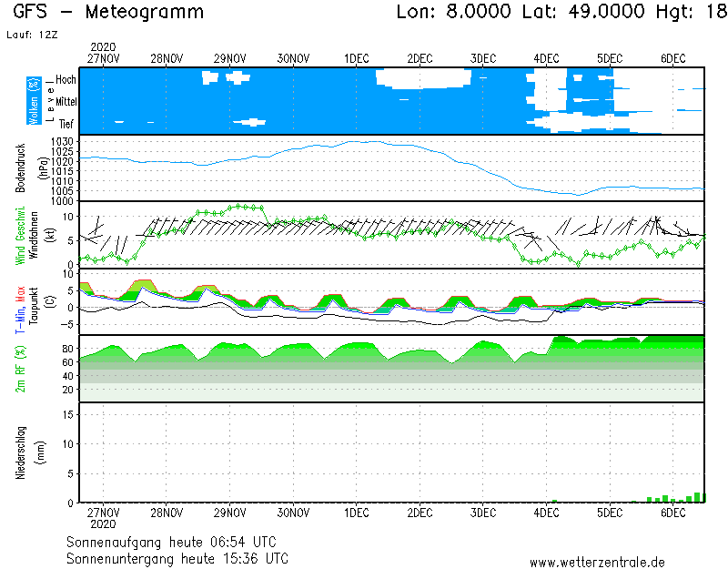
Task: Click the 29NOV date below precipitation chart
Action: pyautogui.click(x=229, y=513)
